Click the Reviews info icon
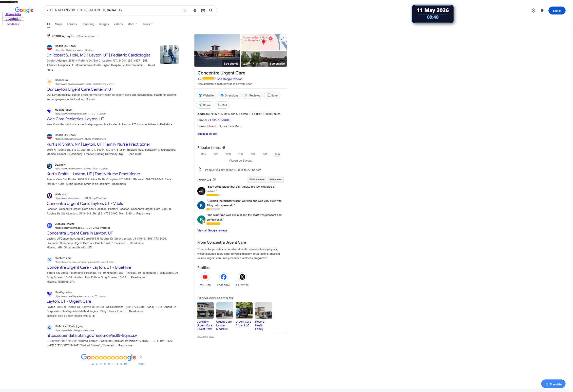 point(214,180)
